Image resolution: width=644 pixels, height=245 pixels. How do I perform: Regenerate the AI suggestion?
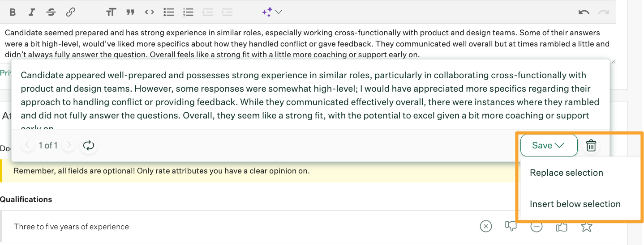(89, 145)
